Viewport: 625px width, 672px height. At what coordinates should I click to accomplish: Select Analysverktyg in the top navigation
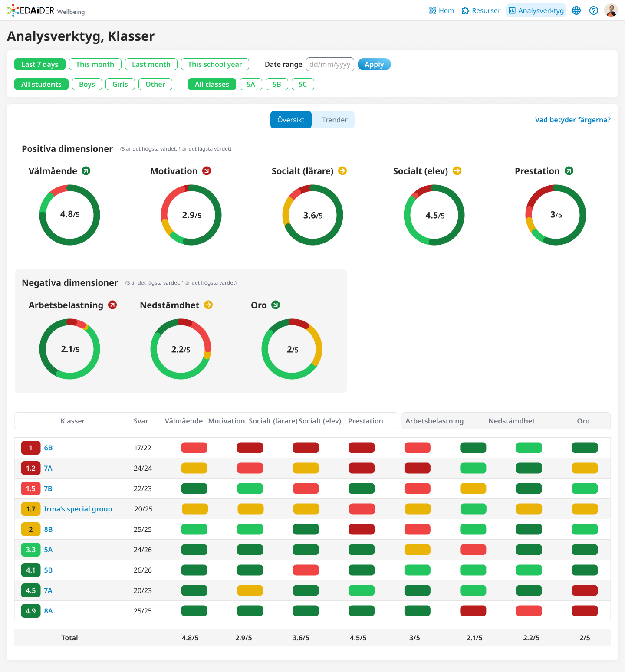click(536, 10)
